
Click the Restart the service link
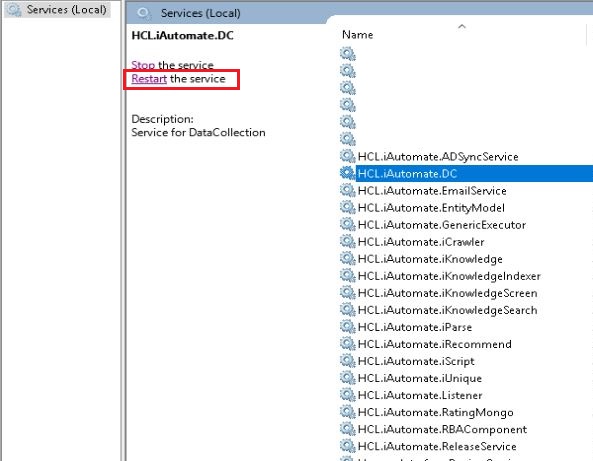149,79
